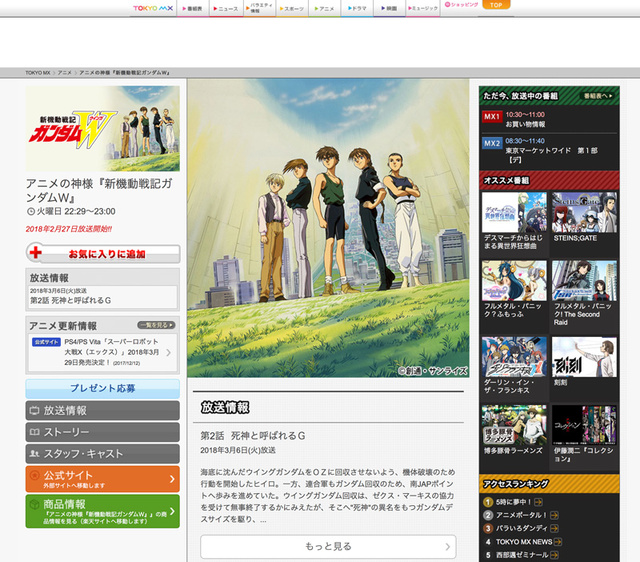
Task: Open the green 商品情報 button
Action: 102,511
